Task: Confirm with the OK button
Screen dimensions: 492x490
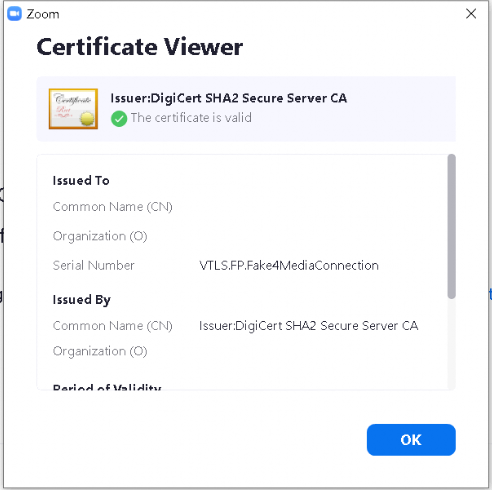Action: (x=411, y=440)
